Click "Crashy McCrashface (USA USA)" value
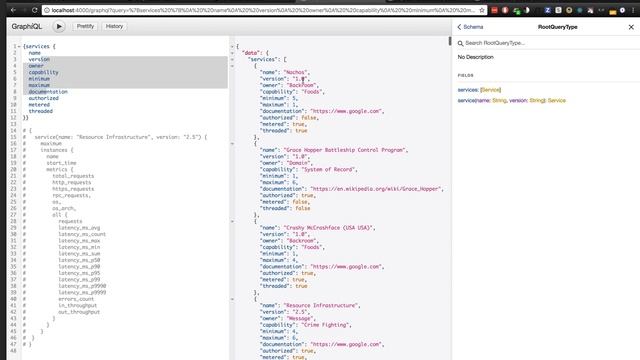The width and height of the screenshot is (640, 360). 329,228
